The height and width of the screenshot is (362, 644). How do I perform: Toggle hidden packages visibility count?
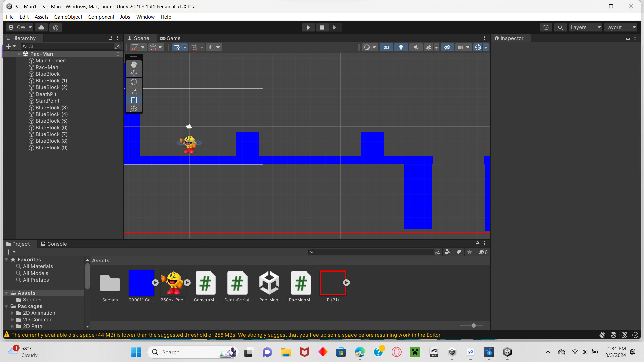(x=483, y=252)
